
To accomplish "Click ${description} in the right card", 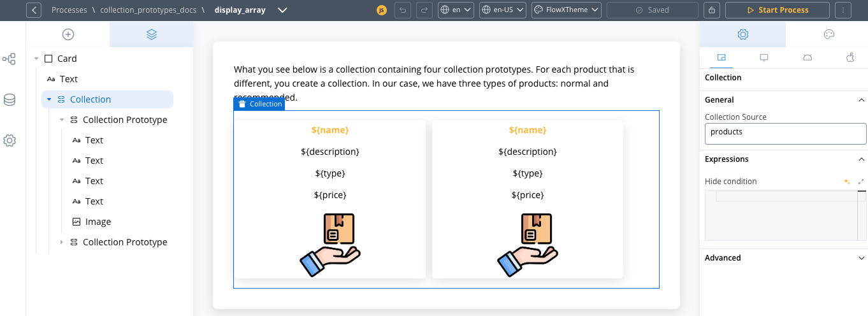I will point(528,152).
